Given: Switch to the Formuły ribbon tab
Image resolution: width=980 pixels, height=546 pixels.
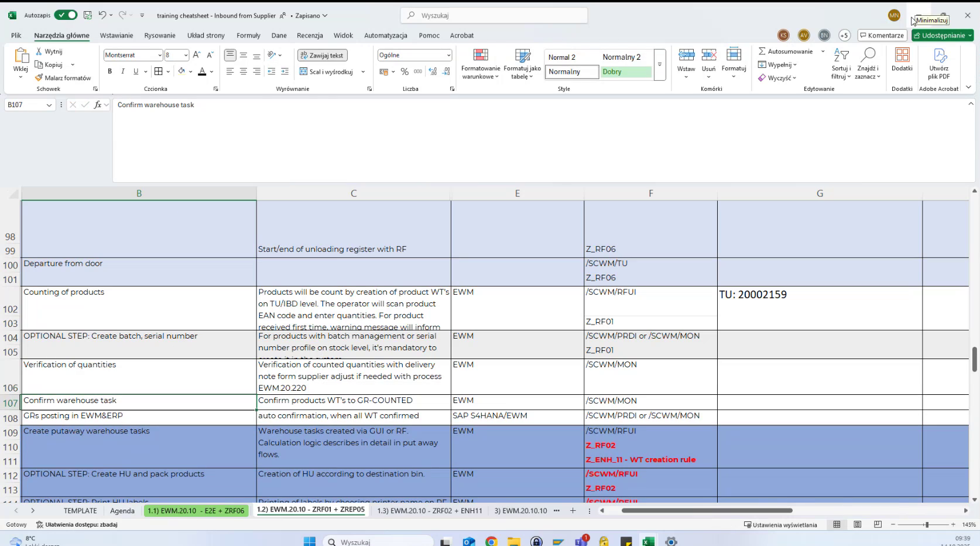Looking at the screenshot, I should (x=248, y=35).
